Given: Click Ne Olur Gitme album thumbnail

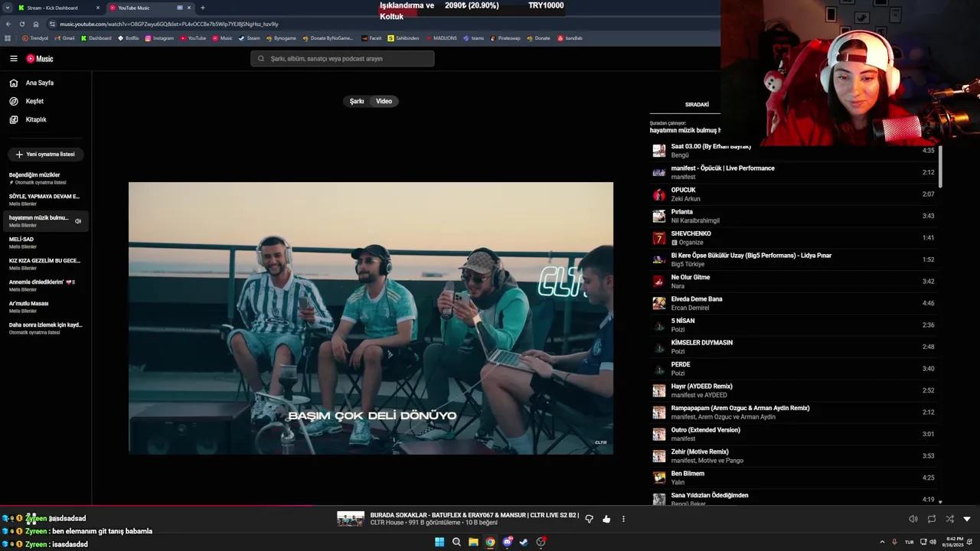Looking at the screenshot, I should click(x=658, y=282).
